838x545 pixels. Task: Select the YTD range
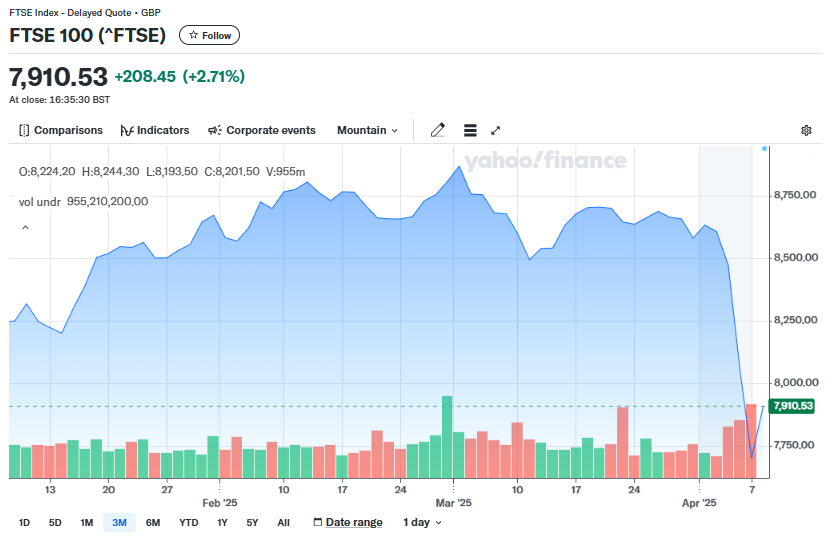point(188,522)
